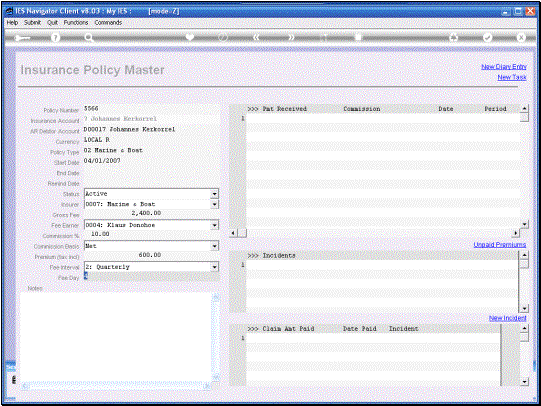Click the key icon in the toolbar

pyautogui.click(x=23, y=38)
